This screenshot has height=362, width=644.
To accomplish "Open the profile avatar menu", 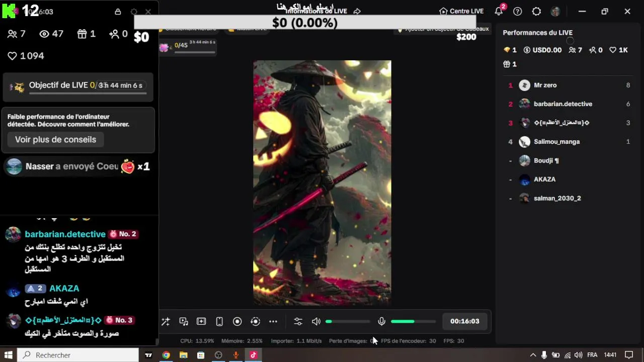I will [555, 11].
